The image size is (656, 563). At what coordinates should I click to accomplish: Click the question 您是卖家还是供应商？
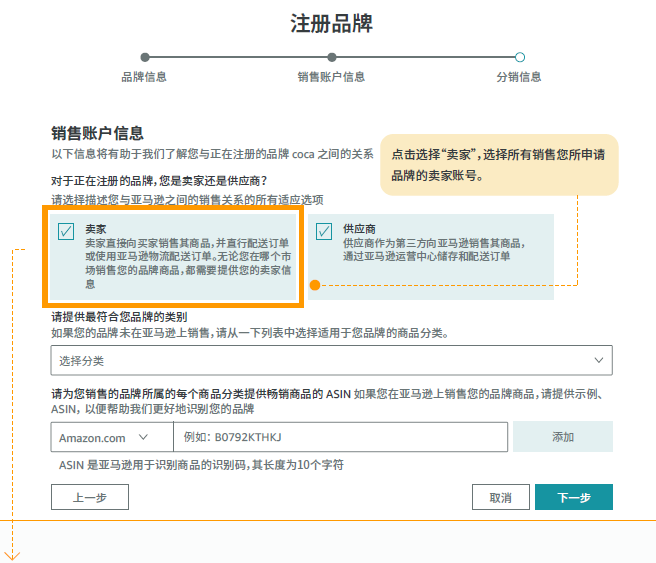click(x=213, y=181)
